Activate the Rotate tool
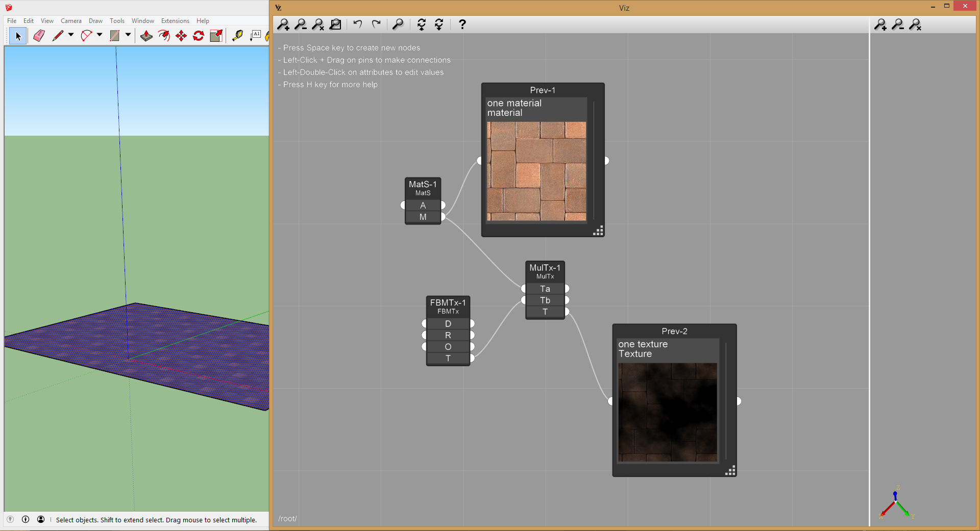980x531 pixels. (199, 36)
